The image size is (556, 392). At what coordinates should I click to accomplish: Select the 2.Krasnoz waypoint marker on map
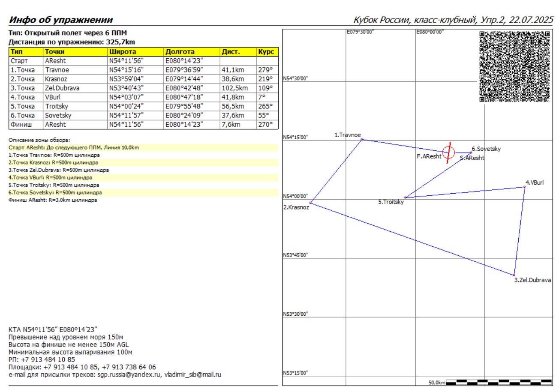[310, 203]
